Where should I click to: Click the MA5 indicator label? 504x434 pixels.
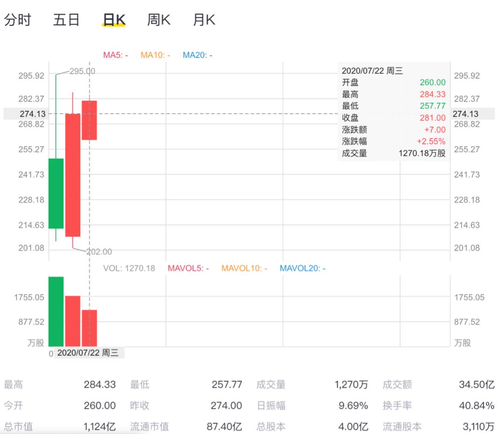coord(115,55)
